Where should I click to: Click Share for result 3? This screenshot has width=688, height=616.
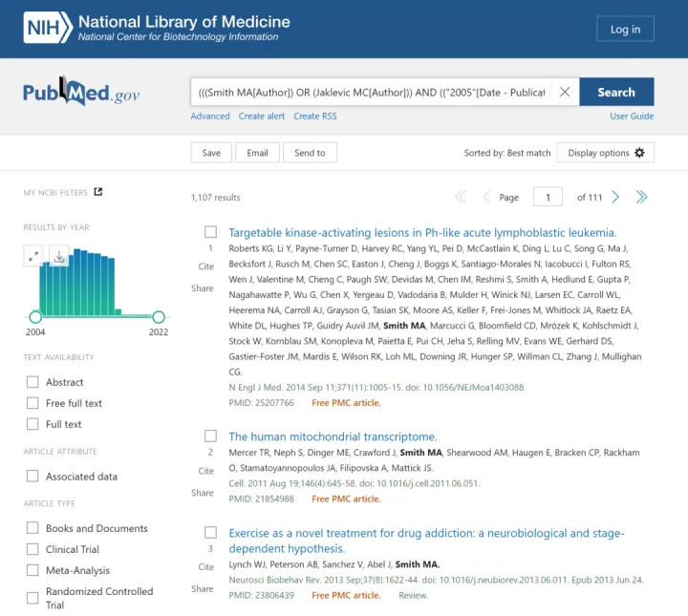(203, 589)
